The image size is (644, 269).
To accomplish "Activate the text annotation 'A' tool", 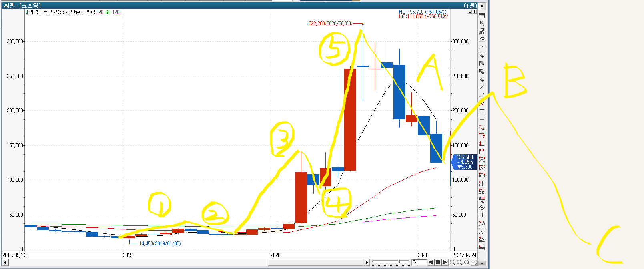I will pyautogui.click(x=482, y=6).
